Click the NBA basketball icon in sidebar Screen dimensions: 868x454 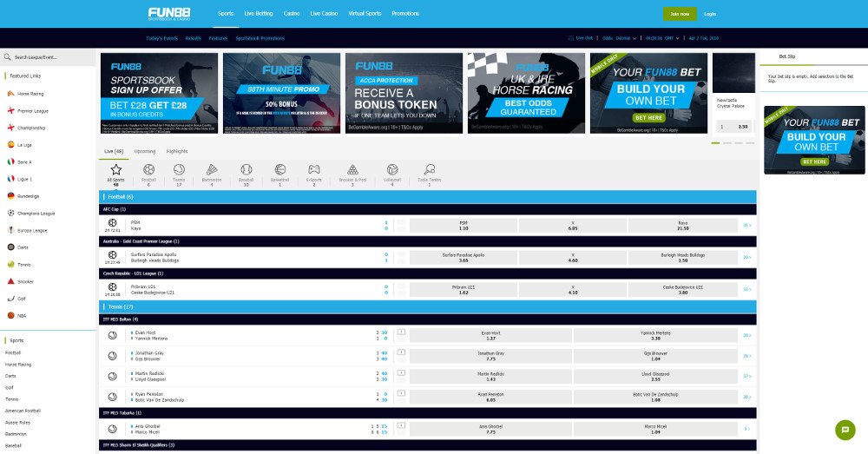point(10,315)
